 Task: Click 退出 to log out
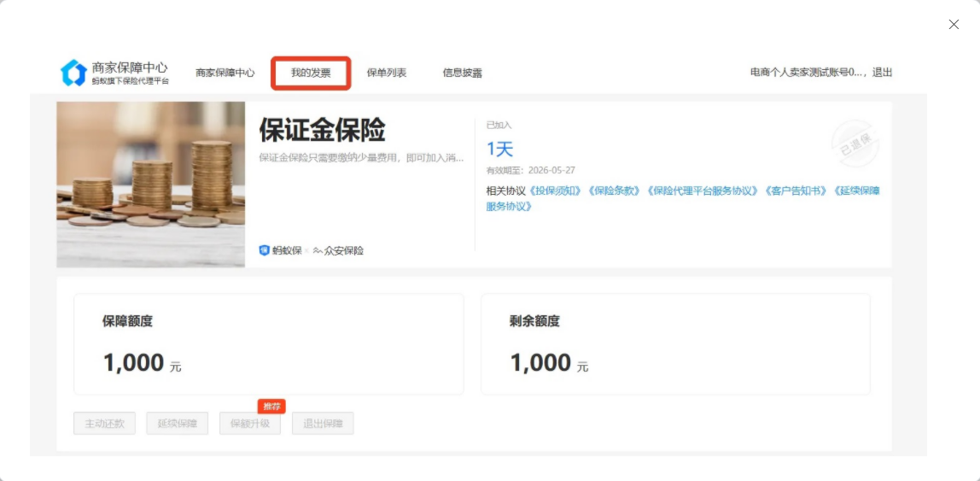tap(882, 72)
